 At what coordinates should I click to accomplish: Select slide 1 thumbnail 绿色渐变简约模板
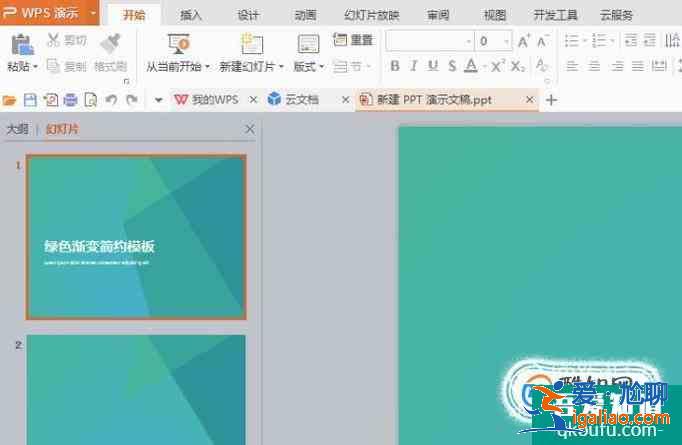point(136,237)
